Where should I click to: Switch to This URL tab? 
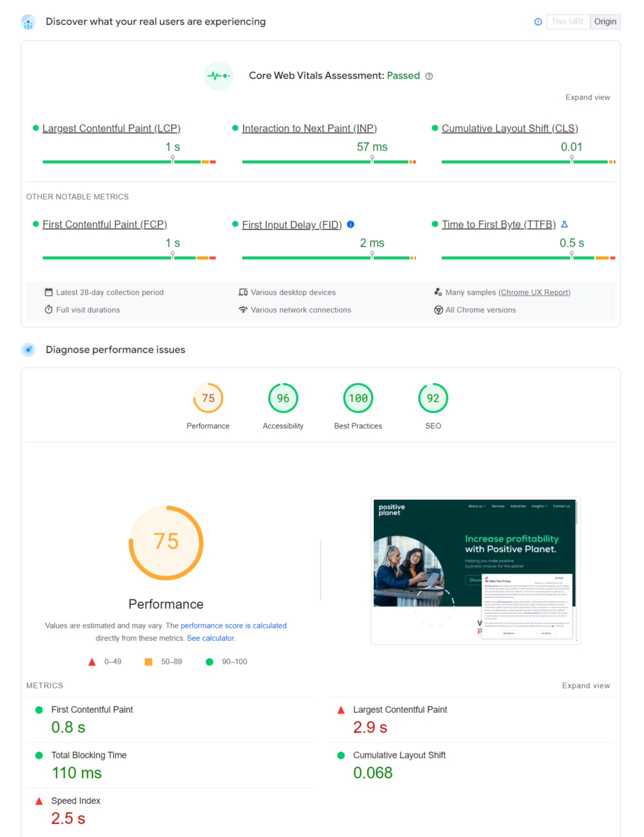(x=568, y=22)
